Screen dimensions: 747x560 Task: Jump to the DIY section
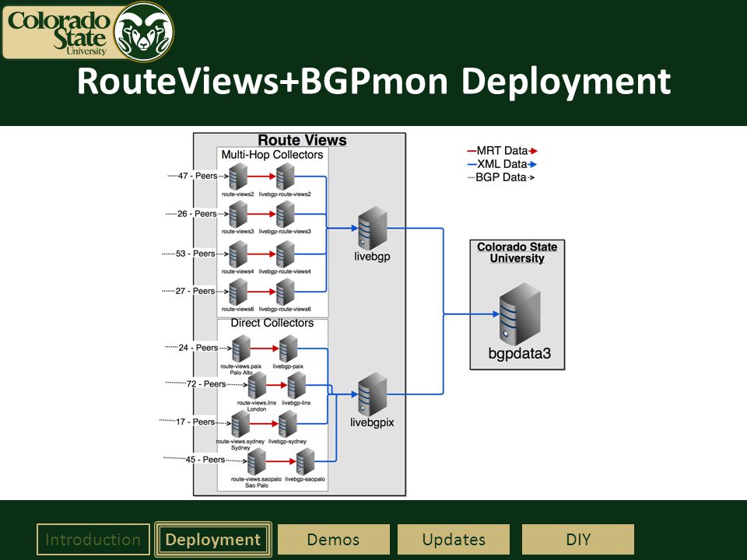click(x=578, y=540)
